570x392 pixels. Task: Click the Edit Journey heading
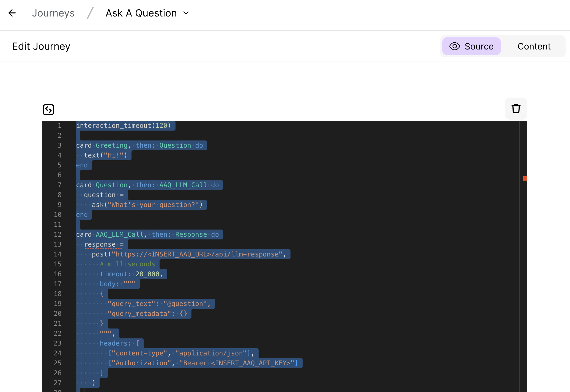tap(41, 46)
